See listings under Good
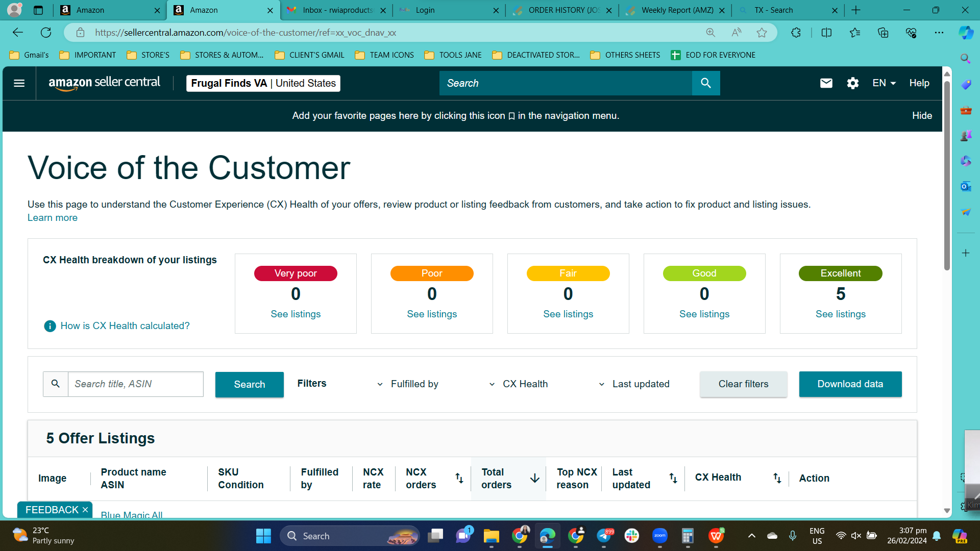The image size is (980, 551). pyautogui.click(x=704, y=314)
